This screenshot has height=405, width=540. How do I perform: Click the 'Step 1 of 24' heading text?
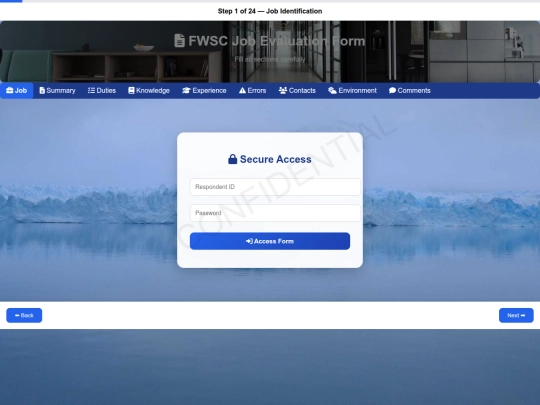[x=270, y=11]
